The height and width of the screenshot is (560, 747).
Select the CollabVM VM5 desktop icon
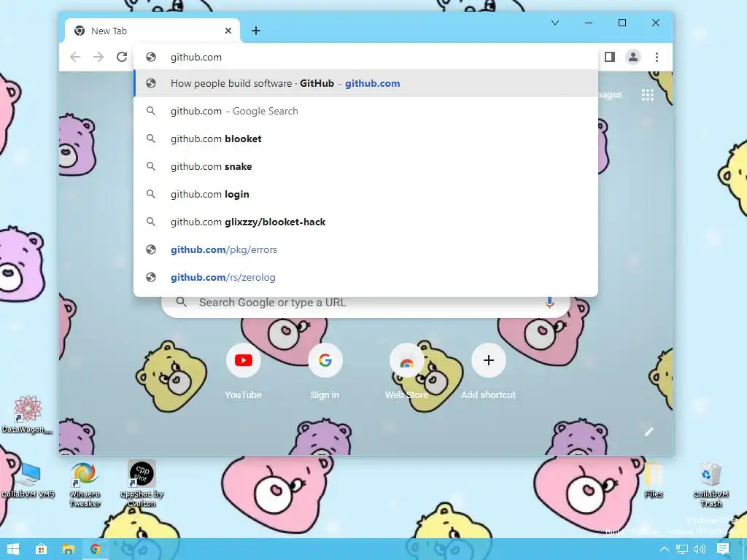[28, 480]
